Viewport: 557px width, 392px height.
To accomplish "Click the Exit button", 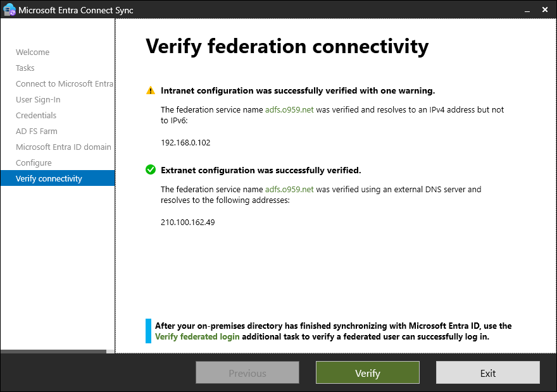I will click(x=488, y=373).
